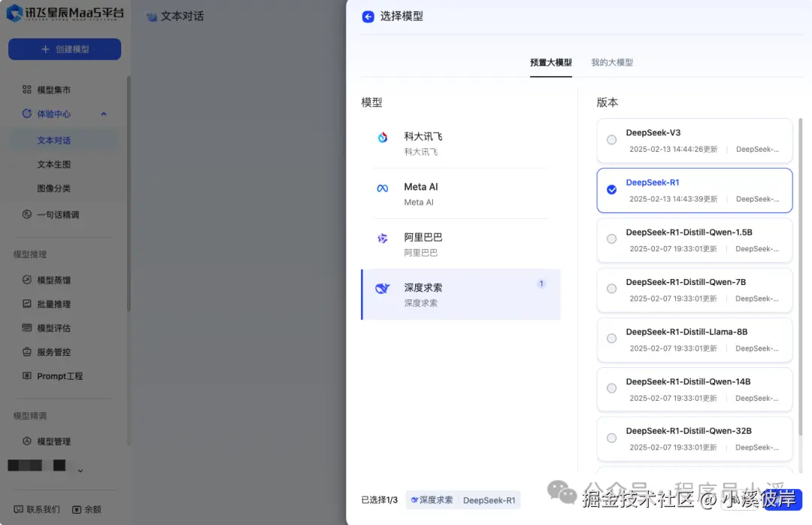Click the 体验中心 refresh icon
The image size is (812, 525).
click(27, 114)
